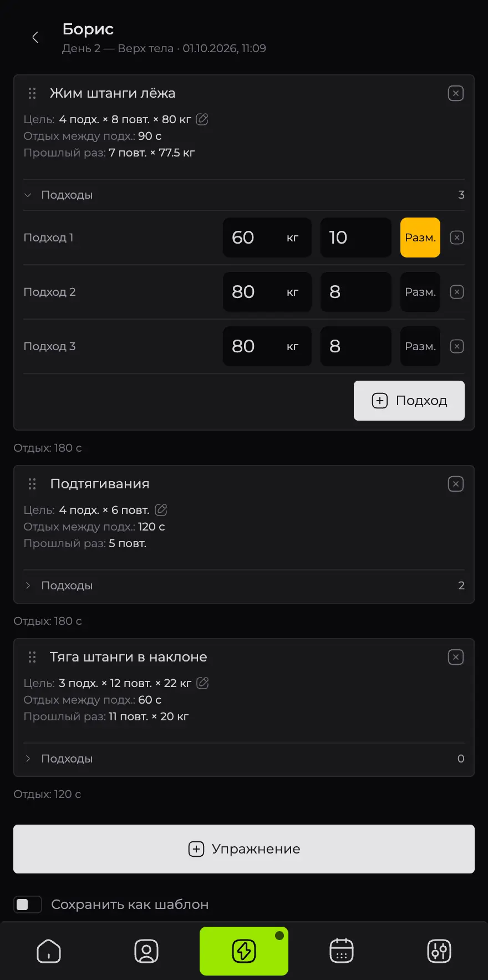Remove the Жим штанги лёжа exercise

click(456, 93)
